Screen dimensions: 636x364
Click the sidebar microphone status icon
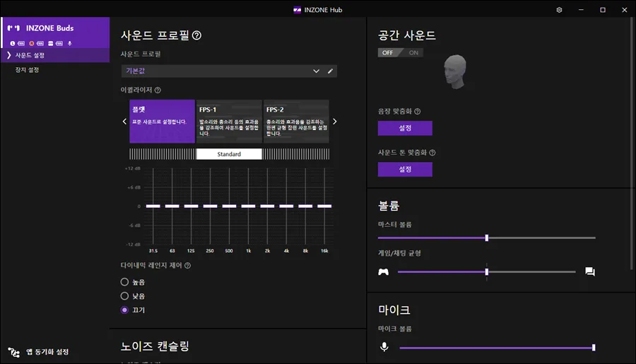point(70,43)
